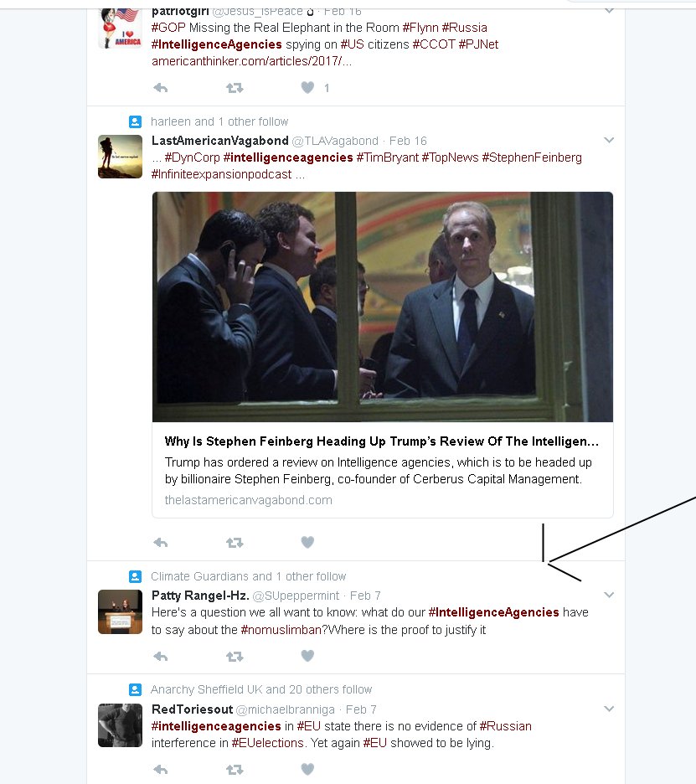This screenshot has height=784, width=696.
Task: Click #EU hashtag before 'showed to be lying'
Action: 375,743
